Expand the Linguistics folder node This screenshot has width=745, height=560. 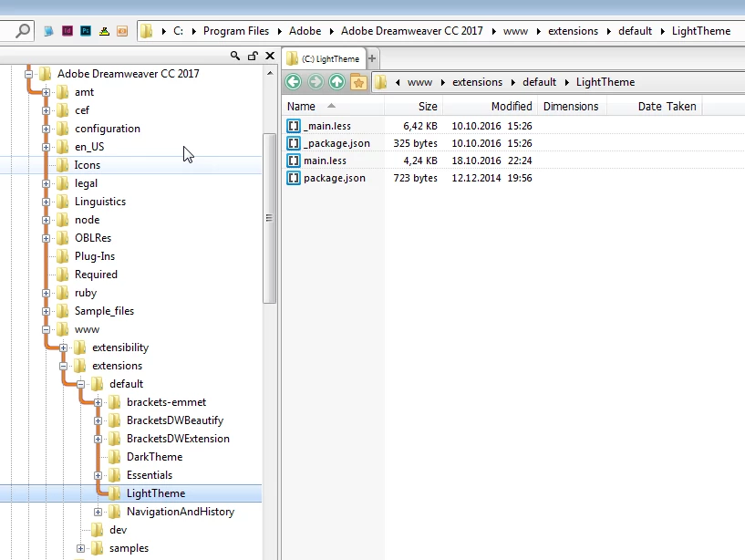[46, 202]
